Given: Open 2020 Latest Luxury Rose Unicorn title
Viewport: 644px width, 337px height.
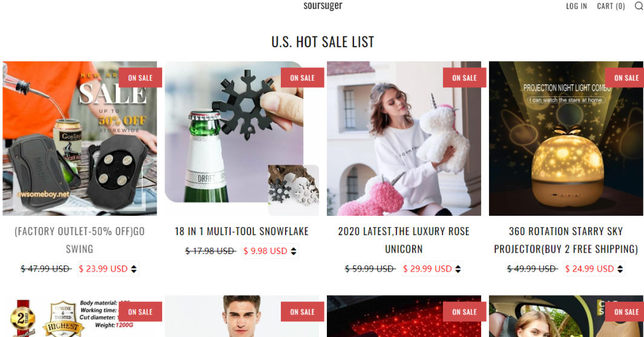Looking at the screenshot, I should tap(404, 240).
